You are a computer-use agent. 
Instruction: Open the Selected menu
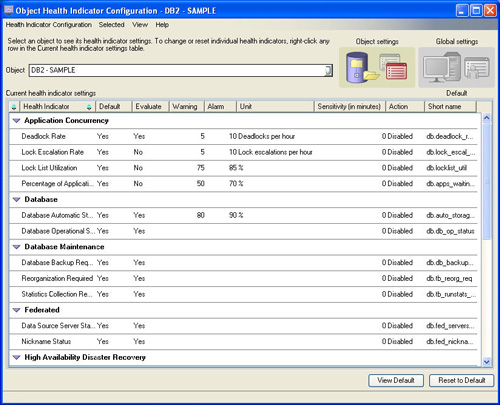(x=111, y=25)
